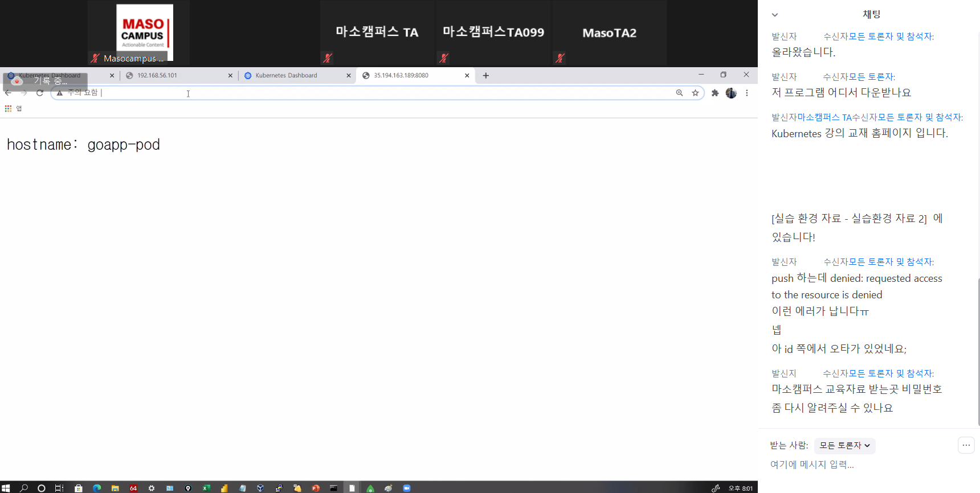Collapse the chat panel with the chevron
The image size is (980, 493).
pyautogui.click(x=775, y=15)
